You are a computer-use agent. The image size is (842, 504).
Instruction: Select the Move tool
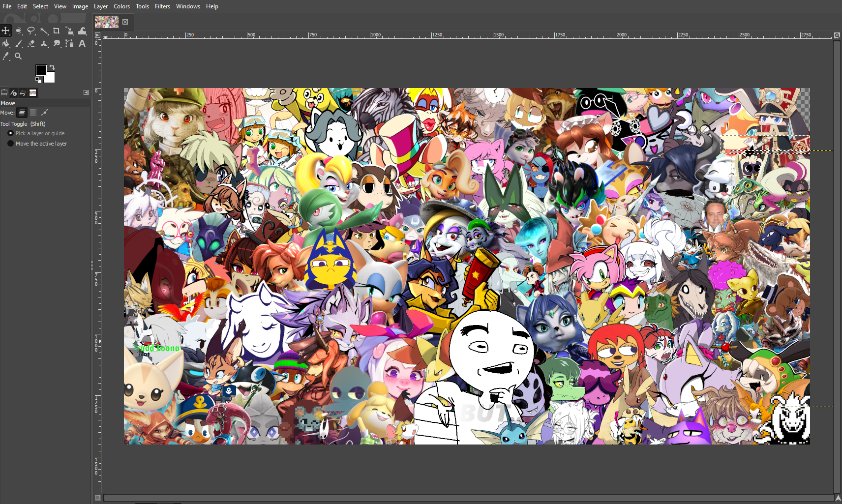[5, 30]
